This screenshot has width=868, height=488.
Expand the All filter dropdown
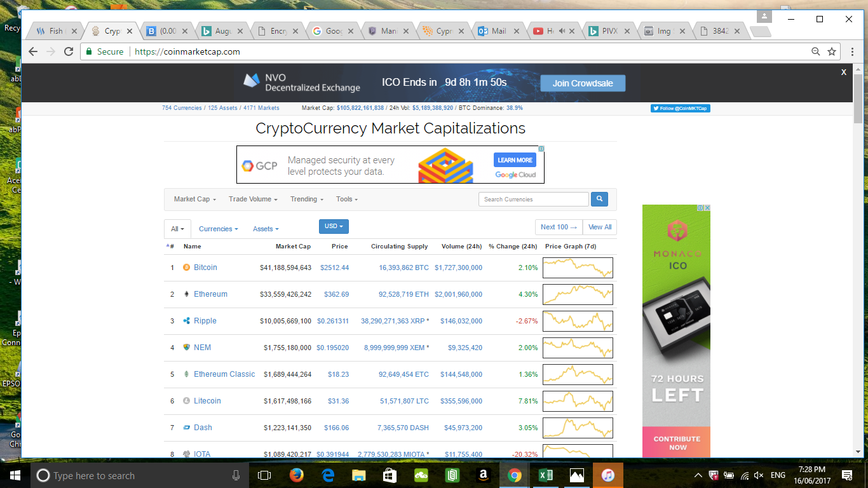pos(177,229)
